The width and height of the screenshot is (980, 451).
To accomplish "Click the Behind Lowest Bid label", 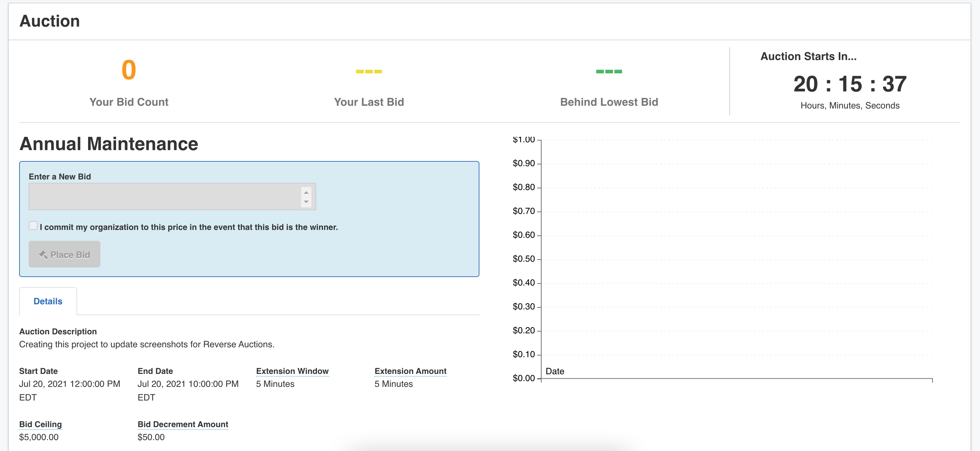I will coord(609,102).
